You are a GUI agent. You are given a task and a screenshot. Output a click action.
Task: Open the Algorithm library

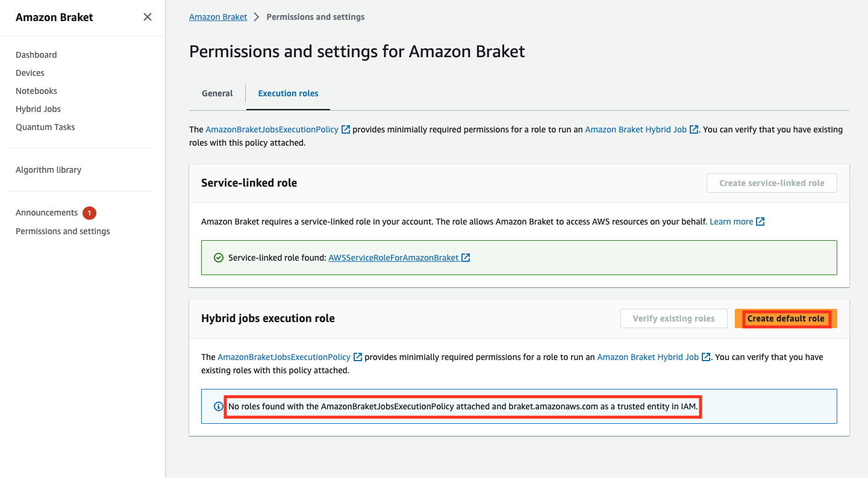(48, 170)
